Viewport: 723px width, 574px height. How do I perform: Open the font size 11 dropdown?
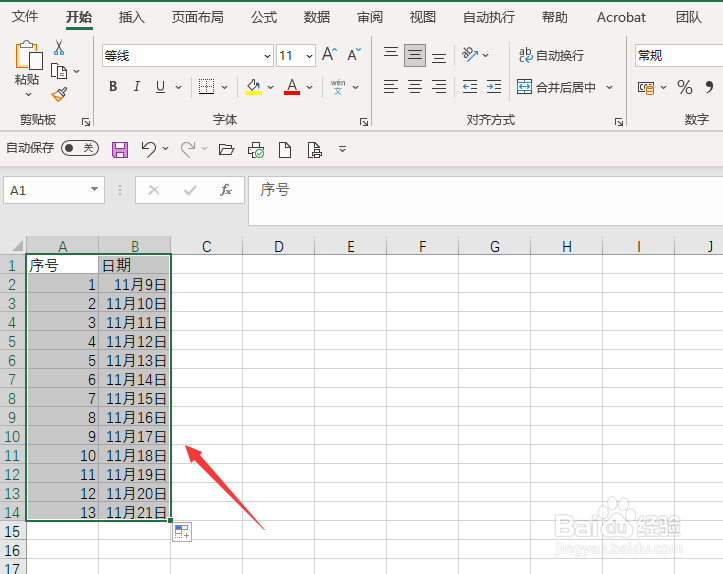click(x=309, y=56)
